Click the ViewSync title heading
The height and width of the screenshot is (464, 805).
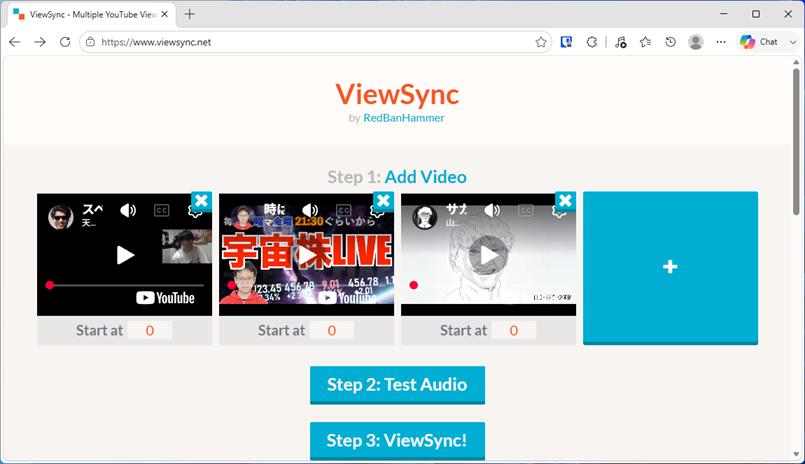tap(397, 94)
